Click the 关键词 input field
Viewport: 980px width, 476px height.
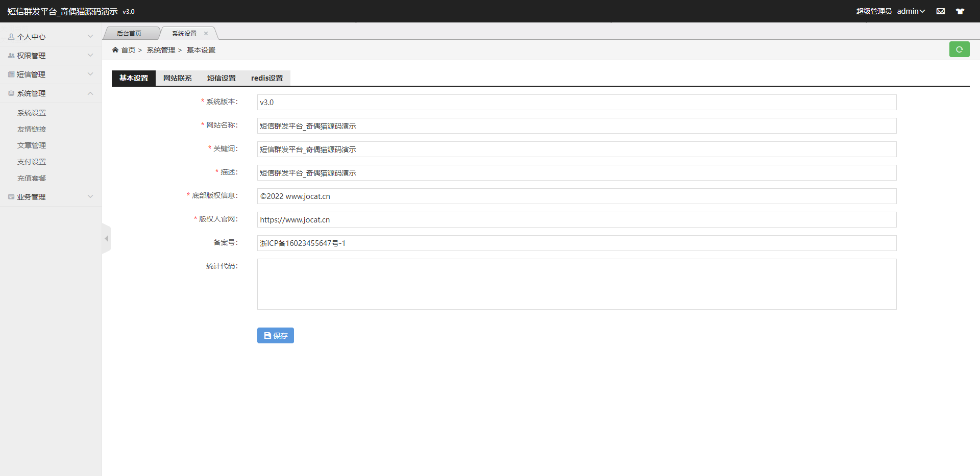(x=577, y=149)
